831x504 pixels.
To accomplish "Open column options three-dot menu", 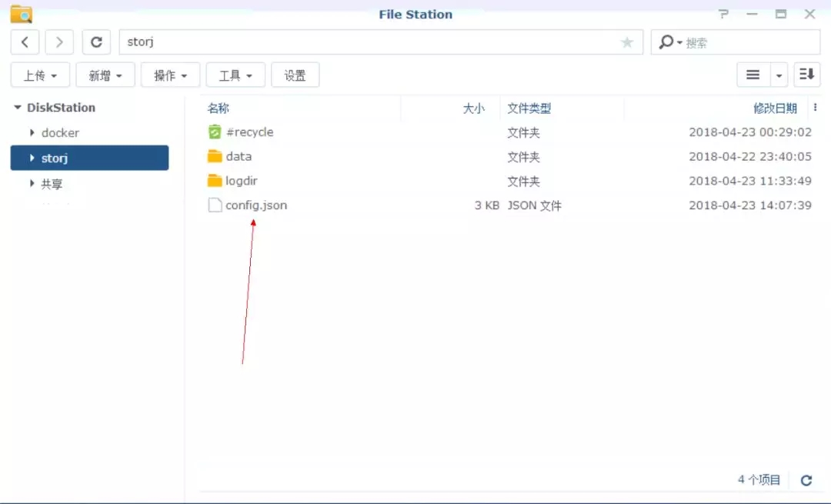I will (815, 108).
